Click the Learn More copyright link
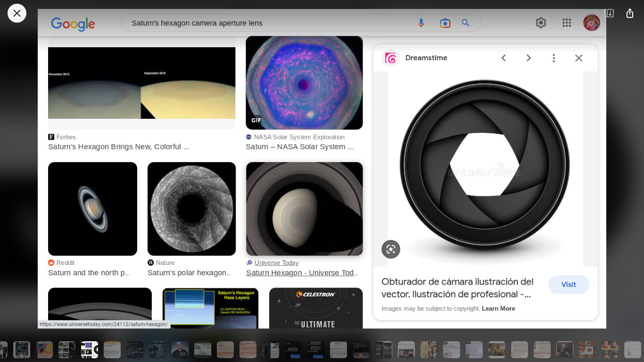 click(498, 309)
